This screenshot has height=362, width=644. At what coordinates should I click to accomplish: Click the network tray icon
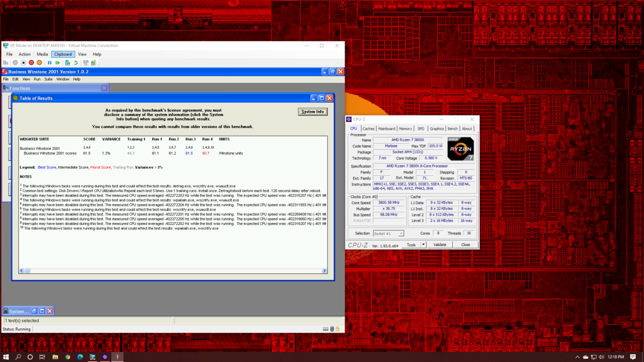coord(593,357)
